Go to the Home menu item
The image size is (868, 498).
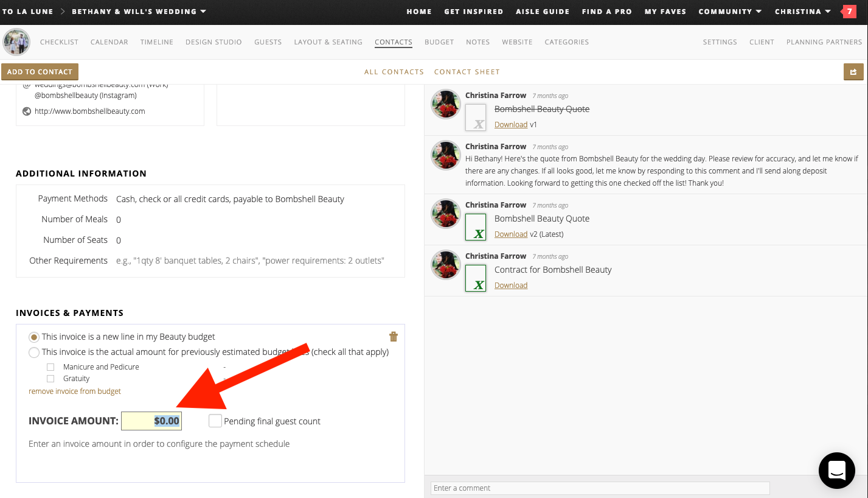(x=419, y=12)
